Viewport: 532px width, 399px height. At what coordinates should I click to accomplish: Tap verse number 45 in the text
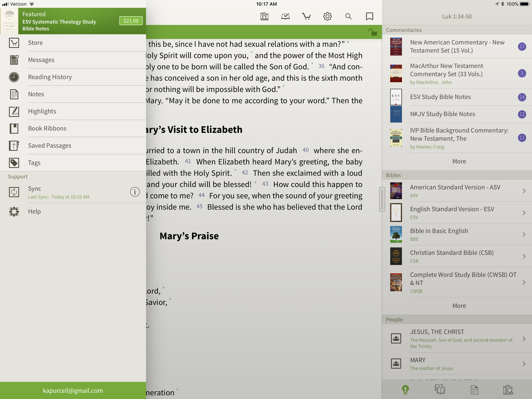[199, 207]
